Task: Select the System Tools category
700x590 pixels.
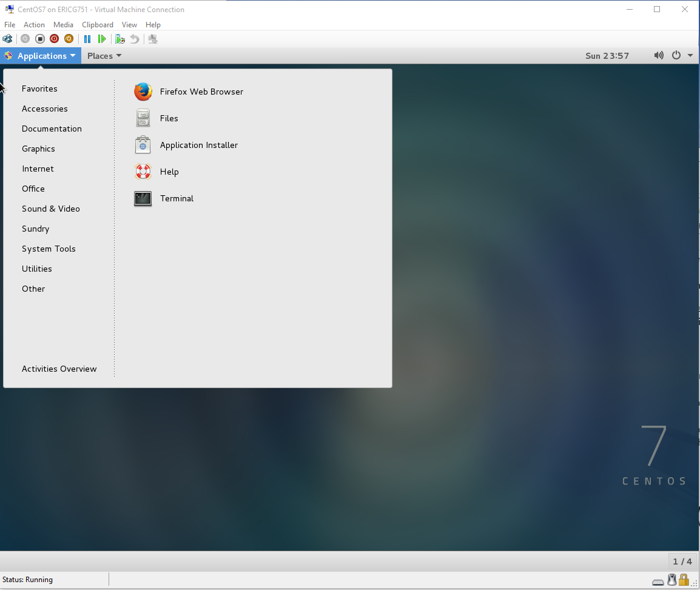Action: coord(49,249)
